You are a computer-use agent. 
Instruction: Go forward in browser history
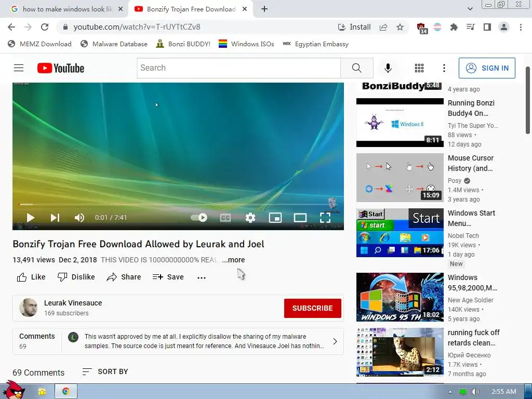(x=28, y=27)
